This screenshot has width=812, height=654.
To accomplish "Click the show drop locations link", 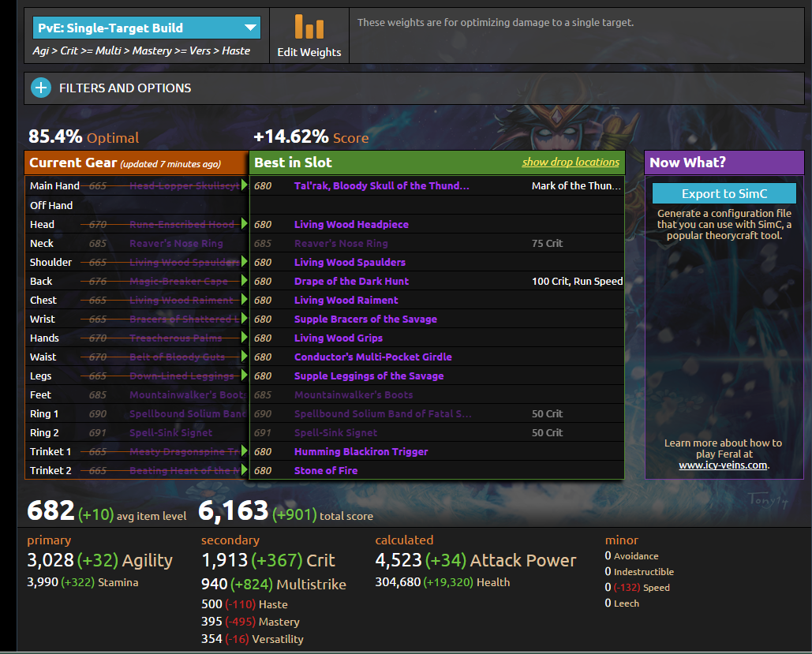I will click(571, 163).
